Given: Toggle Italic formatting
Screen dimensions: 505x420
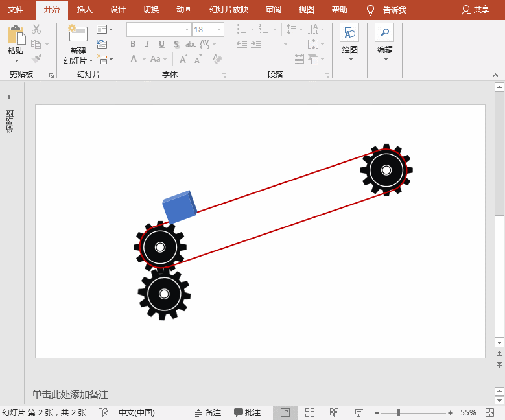Looking at the screenshot, I should coord(147,44).
